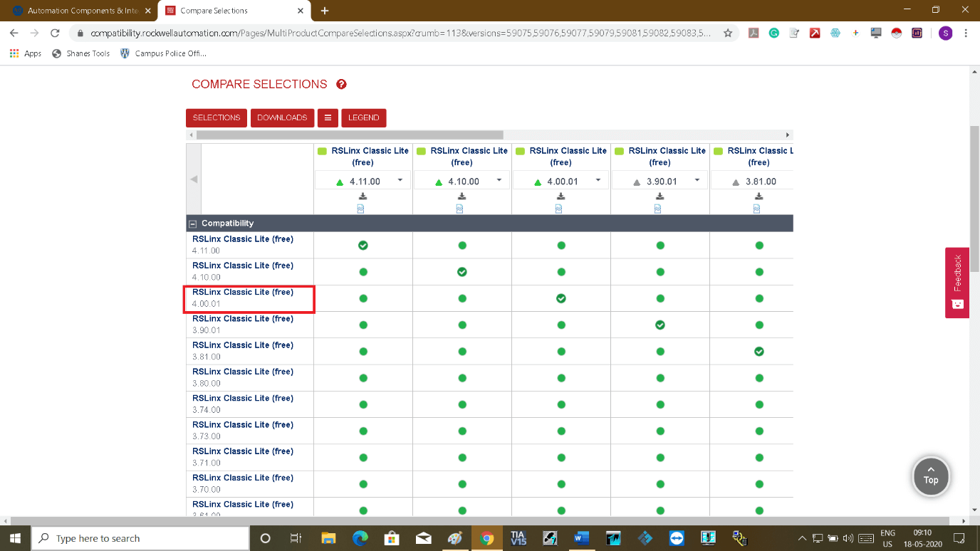Open a new browser tab
This screenshot has width=980, height=551.
point(325,11)
